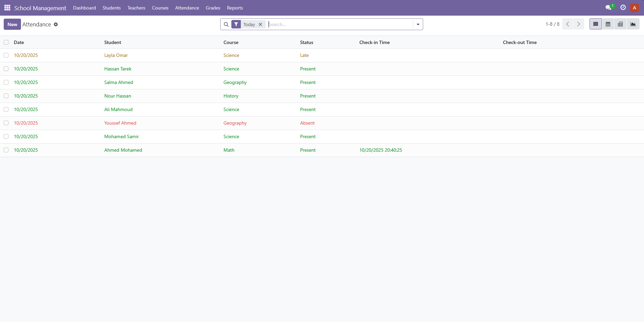Open the Courses menu
The image size is (644, 322).
[x=160, y=8]
